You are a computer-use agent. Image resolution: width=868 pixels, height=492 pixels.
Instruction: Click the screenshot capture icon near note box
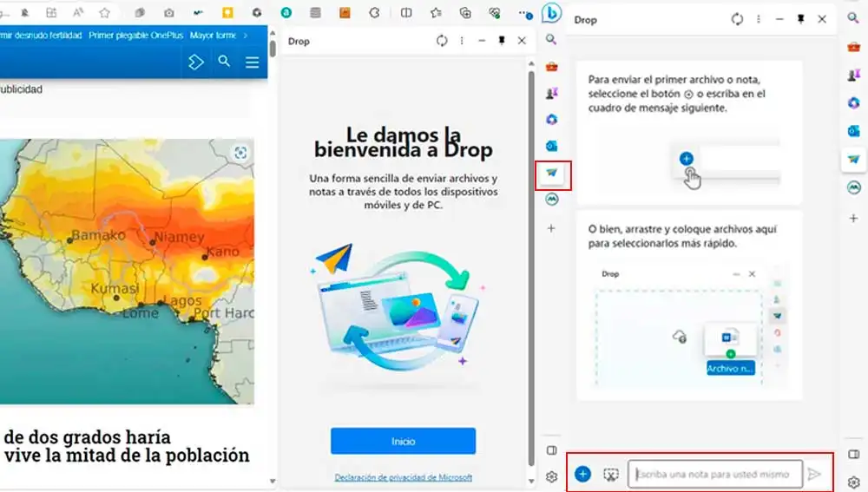(610, 475)
